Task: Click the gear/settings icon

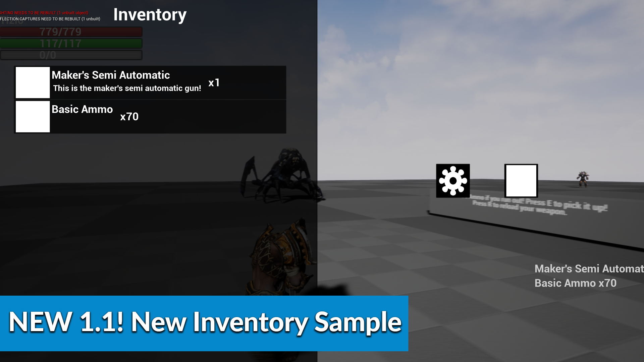Action: 453,180
